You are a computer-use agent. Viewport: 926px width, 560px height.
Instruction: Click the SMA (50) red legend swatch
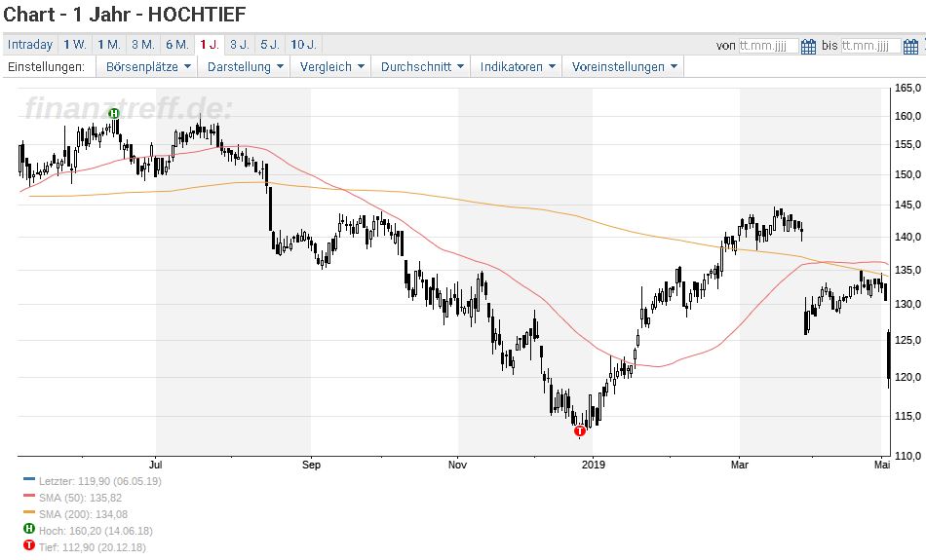(x=29, y=497)
